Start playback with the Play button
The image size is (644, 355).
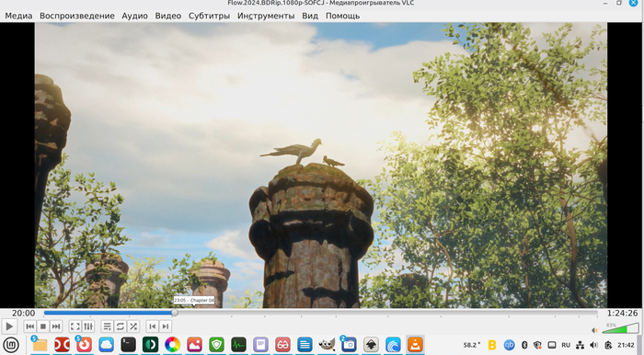coord(9,326)
